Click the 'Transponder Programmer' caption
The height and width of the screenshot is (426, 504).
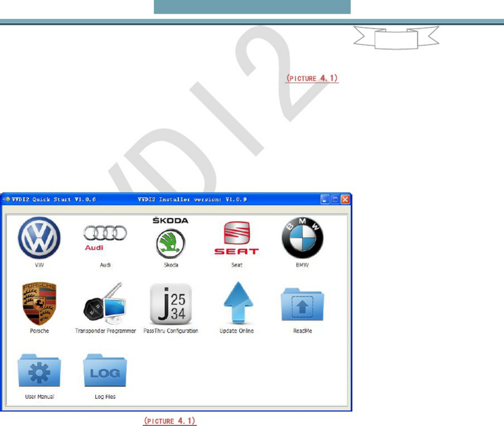click(x=106, y=331)
